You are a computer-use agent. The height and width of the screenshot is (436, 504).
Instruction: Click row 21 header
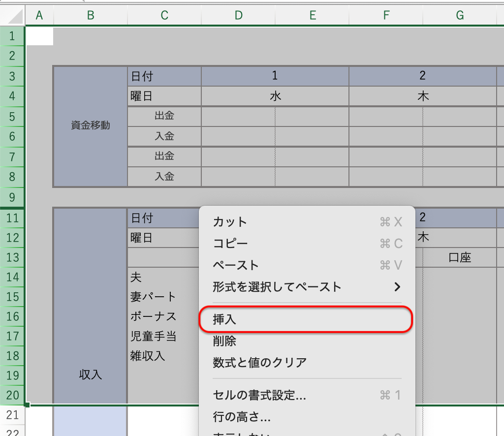pos(13,415)
